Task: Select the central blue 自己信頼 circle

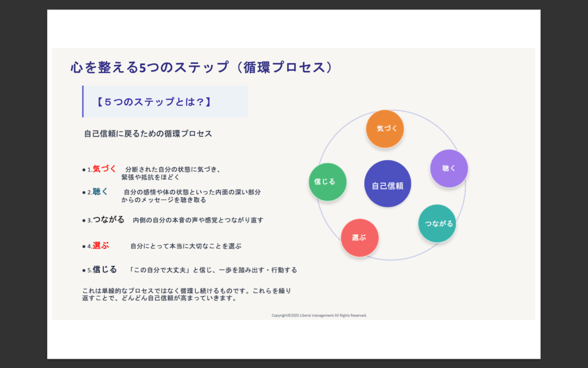Action: coord(388,184)
